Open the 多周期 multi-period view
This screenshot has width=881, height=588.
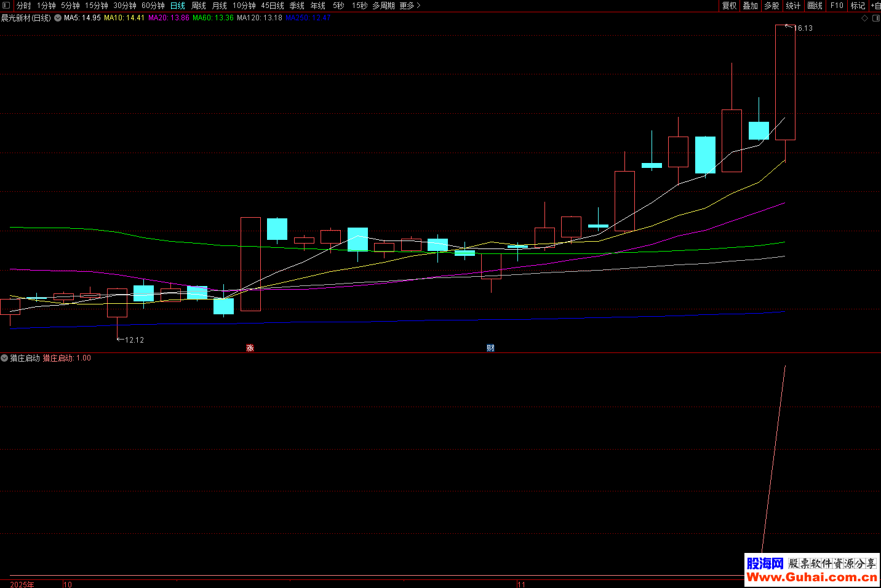click(383, 6)
